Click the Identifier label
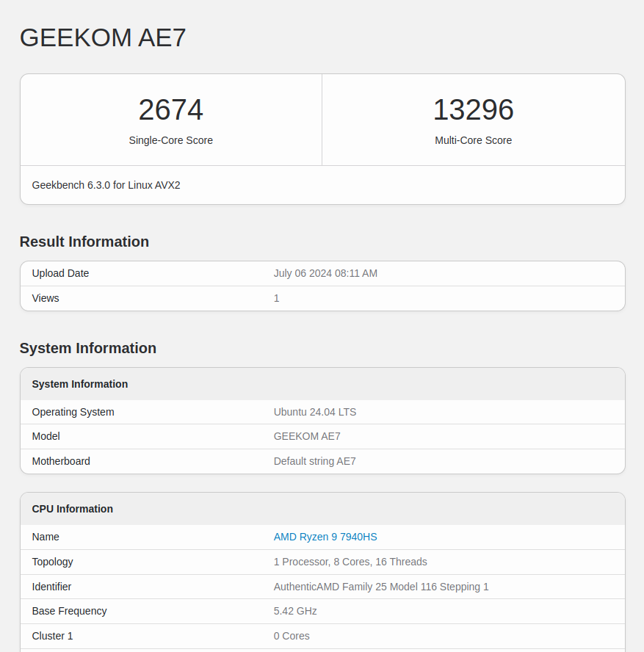Screen dimensions: 644x652 click(51, 587)
